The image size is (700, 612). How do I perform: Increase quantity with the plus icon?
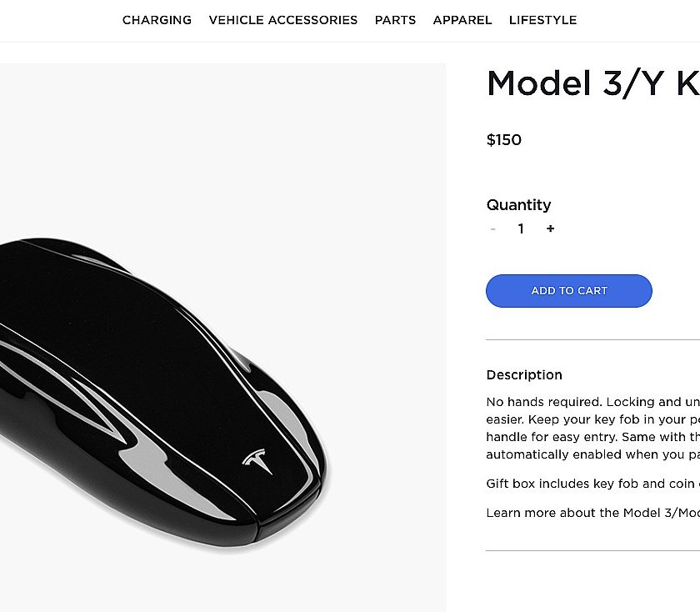click(x=551, y=228)
